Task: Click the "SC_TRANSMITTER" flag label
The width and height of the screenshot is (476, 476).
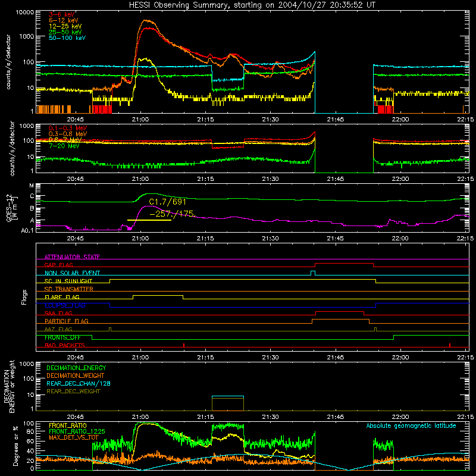Action: (68, 289)
